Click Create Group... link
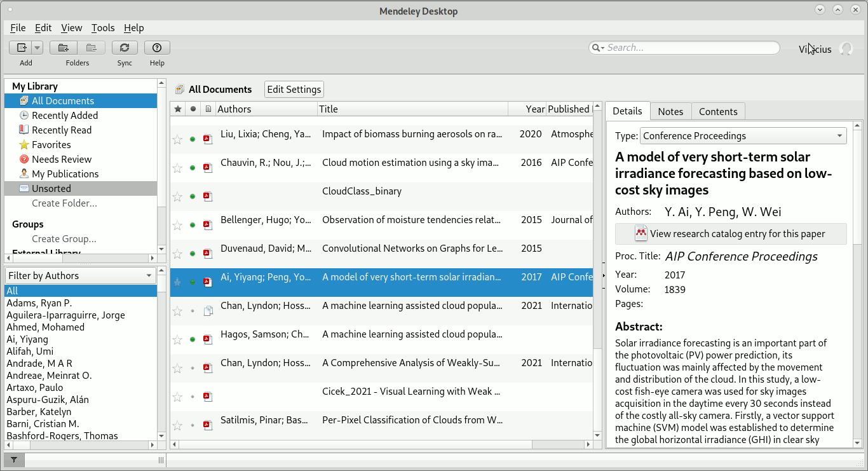 pos(64,239)
